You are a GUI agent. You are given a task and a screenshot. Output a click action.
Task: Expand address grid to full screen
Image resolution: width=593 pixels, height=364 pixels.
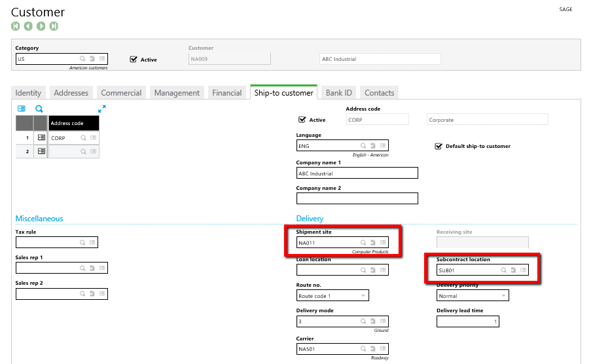click(102, 109)
